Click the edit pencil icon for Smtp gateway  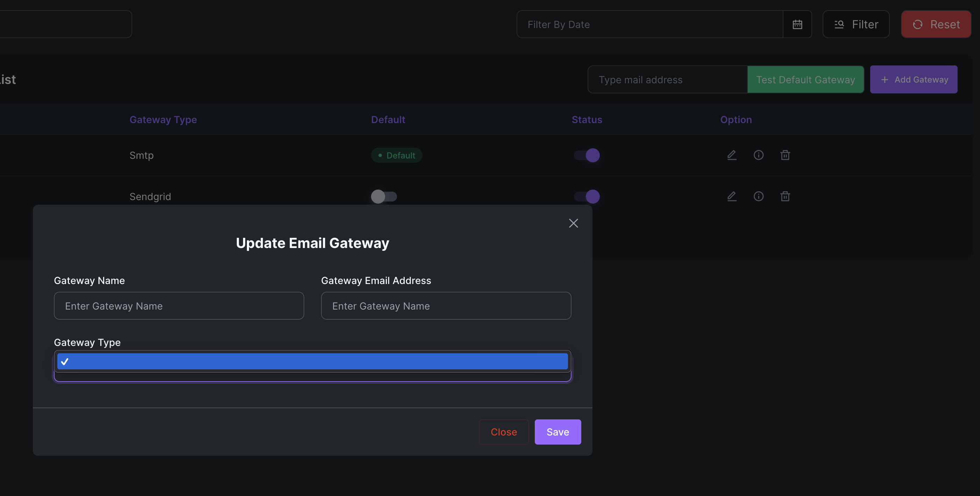(x=732, y=155)
